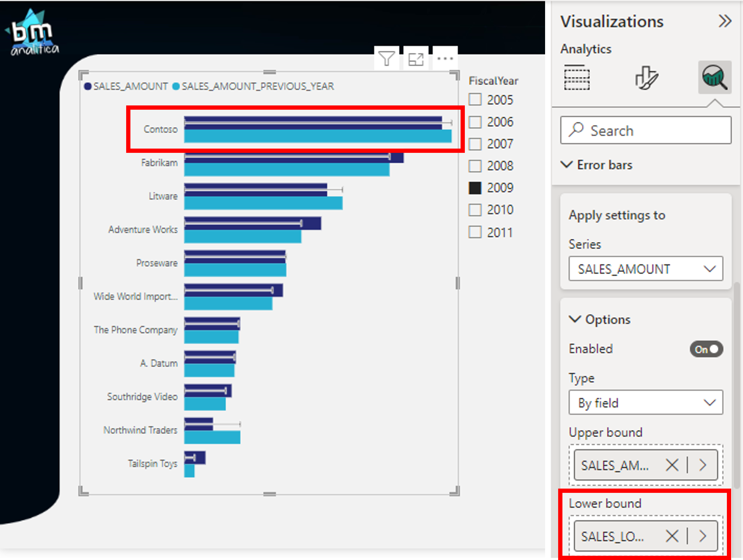Remove Lower bound field with X
The image size is (743, 560).
[x=672, y=536]
